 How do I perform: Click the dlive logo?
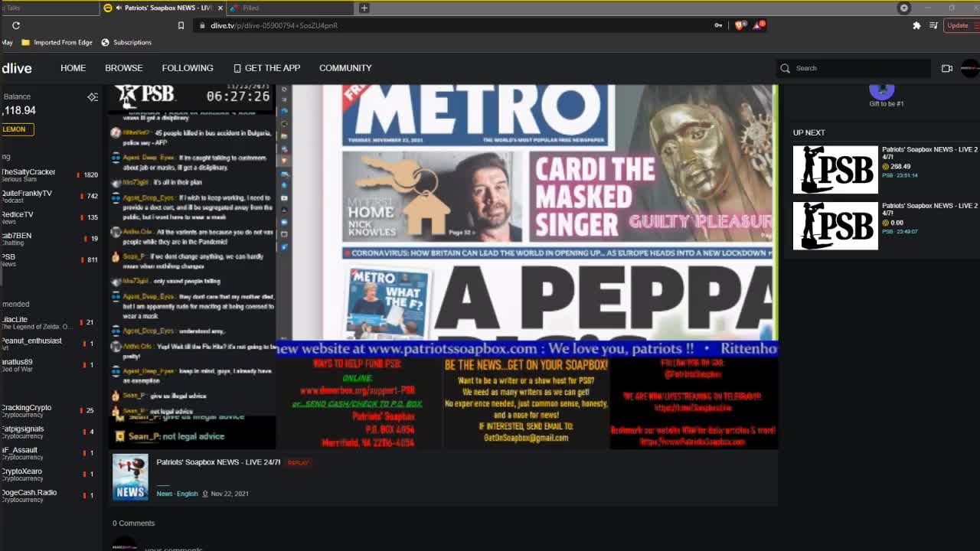[x=16, y=68]
